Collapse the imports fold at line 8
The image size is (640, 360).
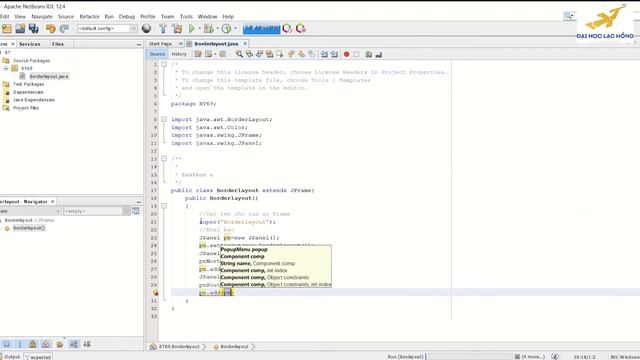pyautogui.click(x=164, y=119)
